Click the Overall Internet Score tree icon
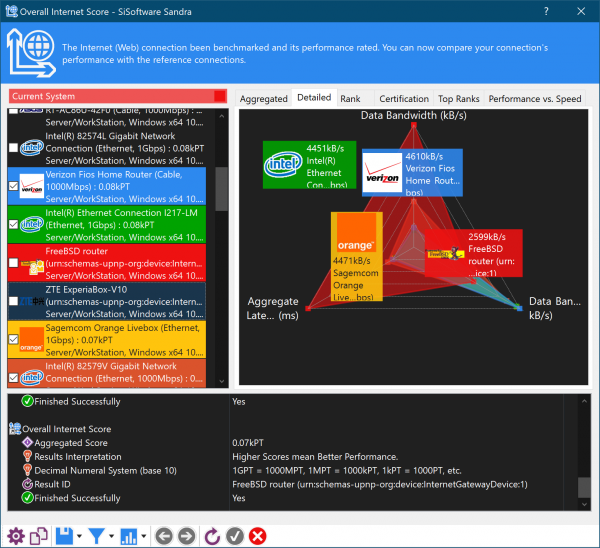 tap(15, 429)
